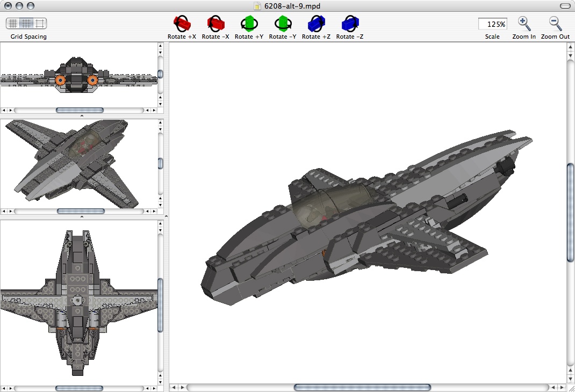Click inside the Scale percentage field
Screen dimensions: 575x392
pos(492,24)
